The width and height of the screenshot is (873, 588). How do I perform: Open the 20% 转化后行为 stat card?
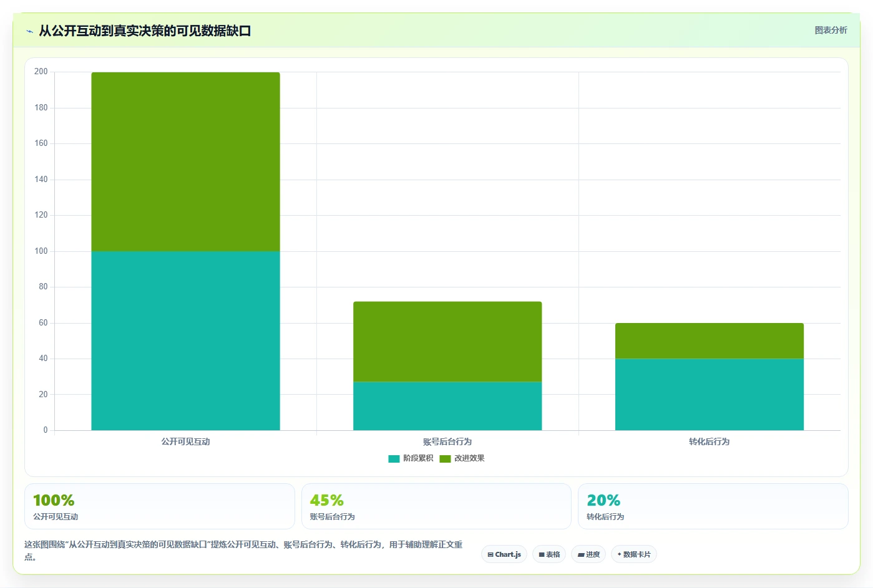click(713, 506)
